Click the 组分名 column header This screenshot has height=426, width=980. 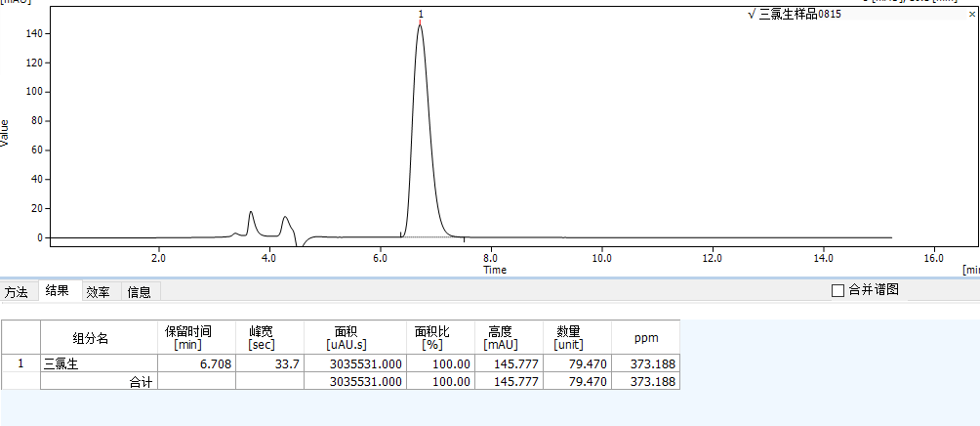(x=91, y=338)
